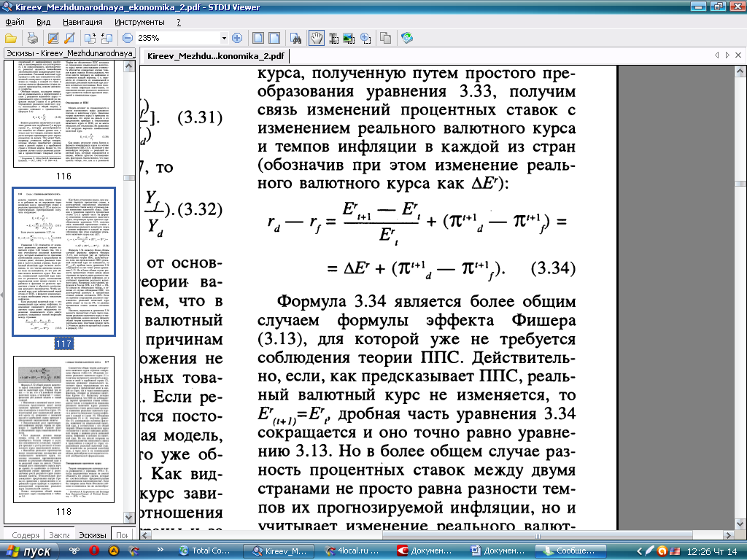Open page 116 thumbnail
The image size is (747, 560).
(x=64, y=114)
